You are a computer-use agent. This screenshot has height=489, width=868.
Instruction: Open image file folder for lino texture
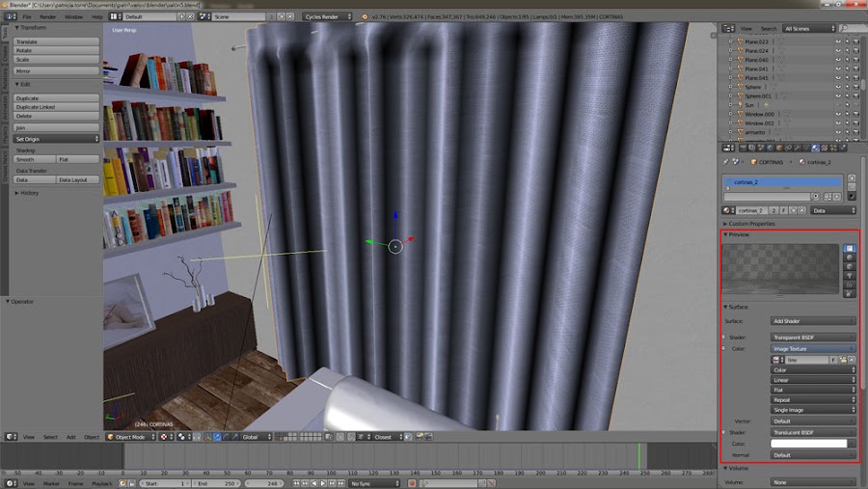click(x=843, y=360)
